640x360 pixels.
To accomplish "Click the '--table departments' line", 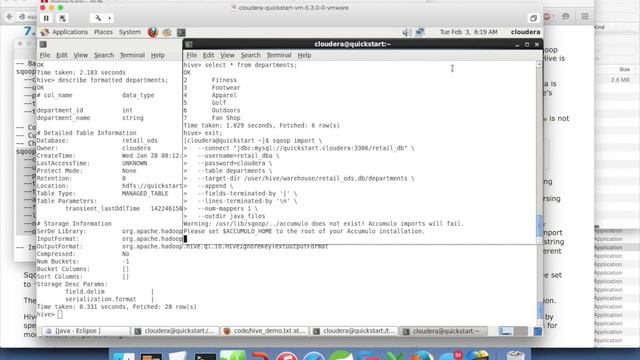I will [x=235, y=171].
